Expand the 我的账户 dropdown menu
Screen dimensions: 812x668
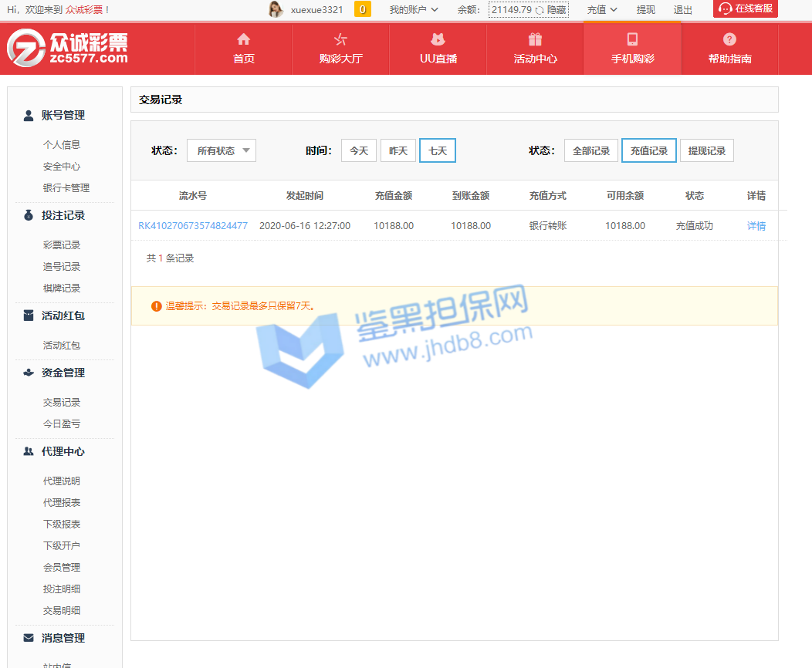pos(414,10)
